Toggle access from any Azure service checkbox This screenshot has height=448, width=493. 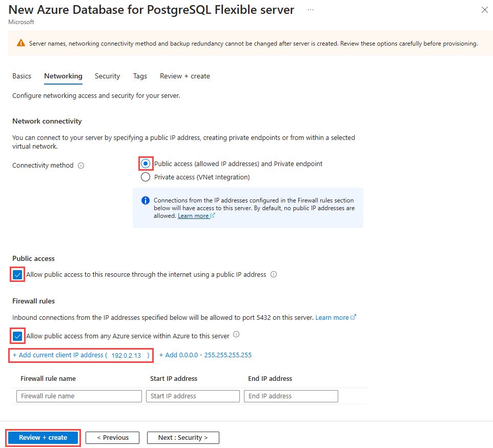pyautogui.click(x=17, y=336)
